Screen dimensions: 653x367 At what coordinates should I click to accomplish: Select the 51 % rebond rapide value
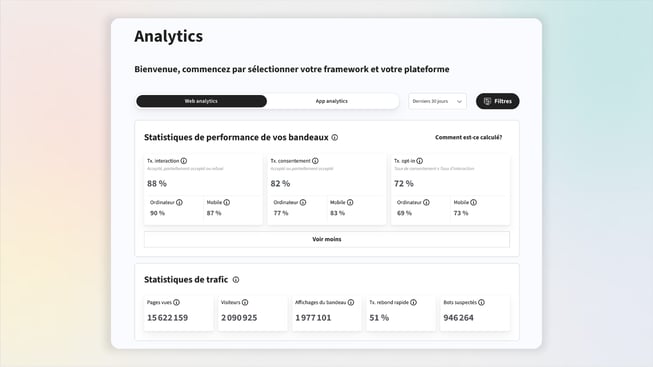pyautogui.click(x=379, y=318)
